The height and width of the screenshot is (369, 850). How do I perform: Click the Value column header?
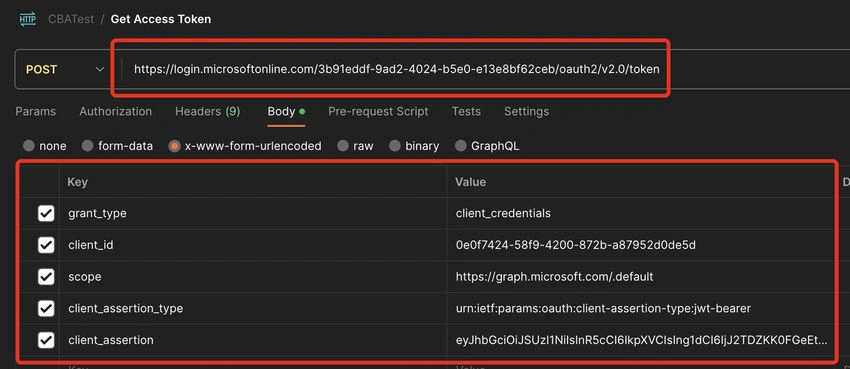(471, 182)
